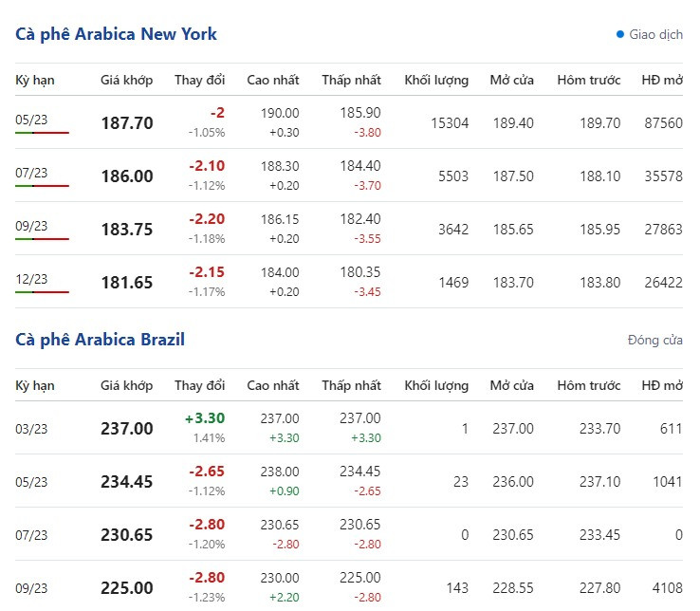Image resolution: width=700 pixels, height=611 pixels.
Task: Click the -1.20% change value
Action: tap(207, 545)
